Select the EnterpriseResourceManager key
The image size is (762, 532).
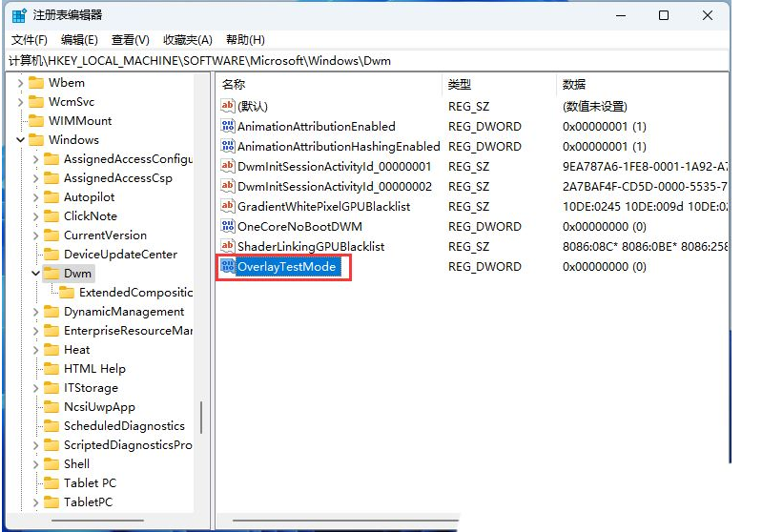(129, 331)
